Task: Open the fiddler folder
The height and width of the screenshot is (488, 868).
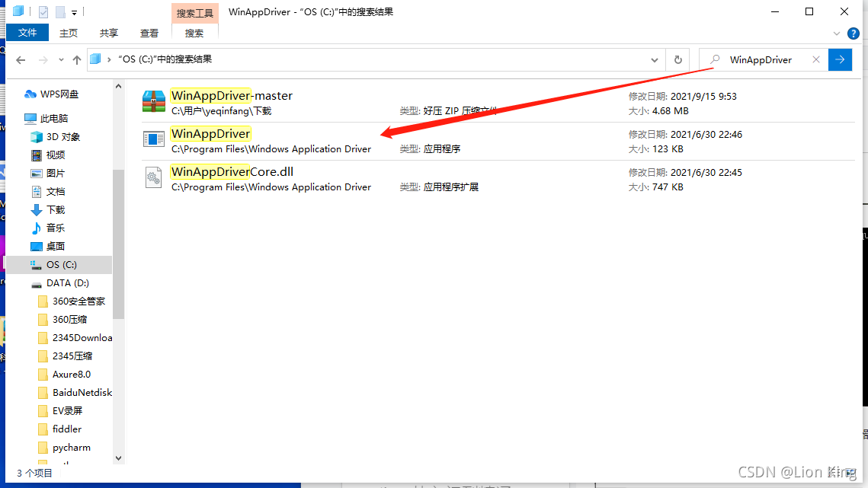Action: (66, 429)
